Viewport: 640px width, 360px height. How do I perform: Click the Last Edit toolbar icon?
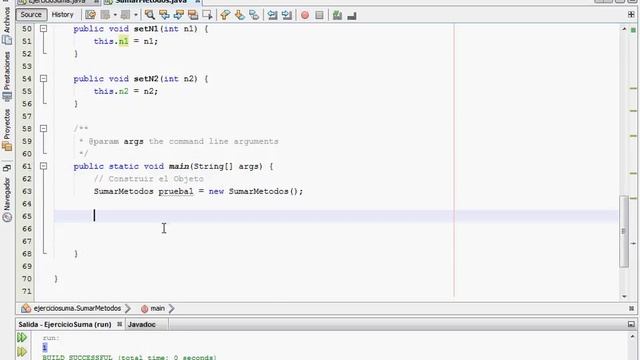point(90,15)
